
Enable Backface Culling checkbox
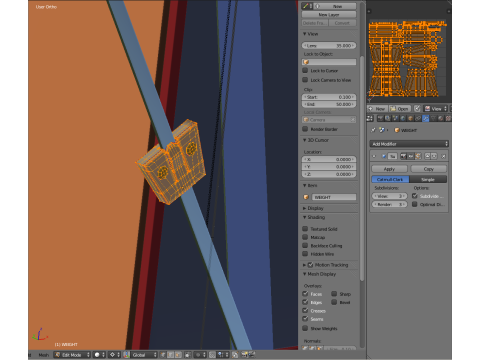[305, 245]
